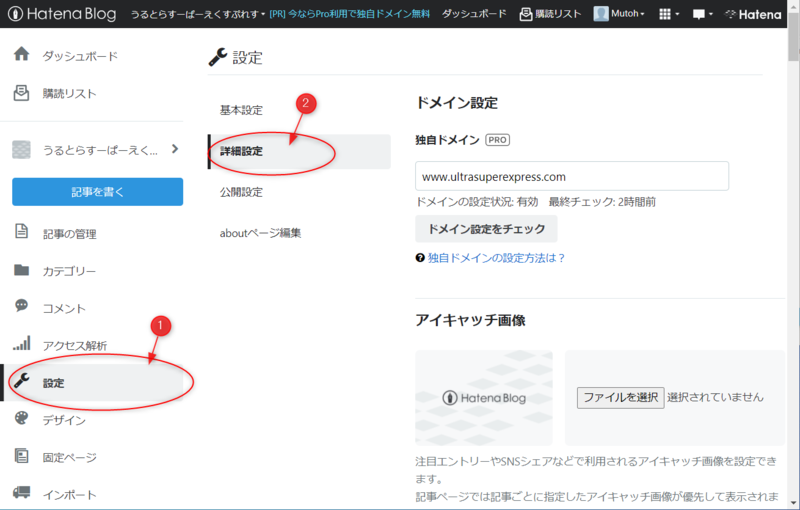Click the 購読リスト icon in top bar
Screen dimensions: 800x510
(x=526, y=14)
